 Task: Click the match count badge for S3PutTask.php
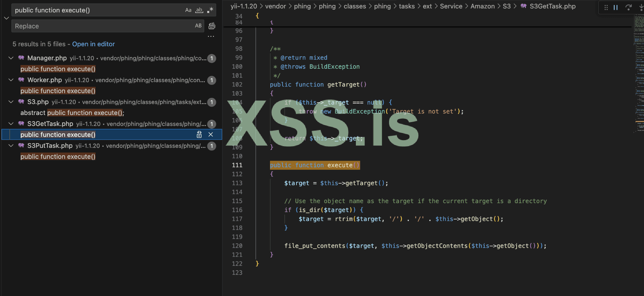pos(212,146)
